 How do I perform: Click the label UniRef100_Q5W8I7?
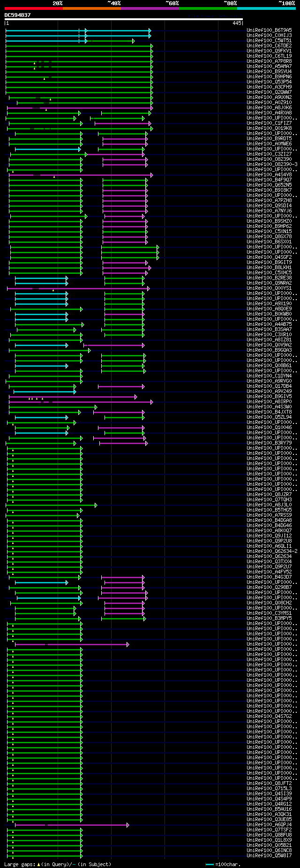click(269, 855)
